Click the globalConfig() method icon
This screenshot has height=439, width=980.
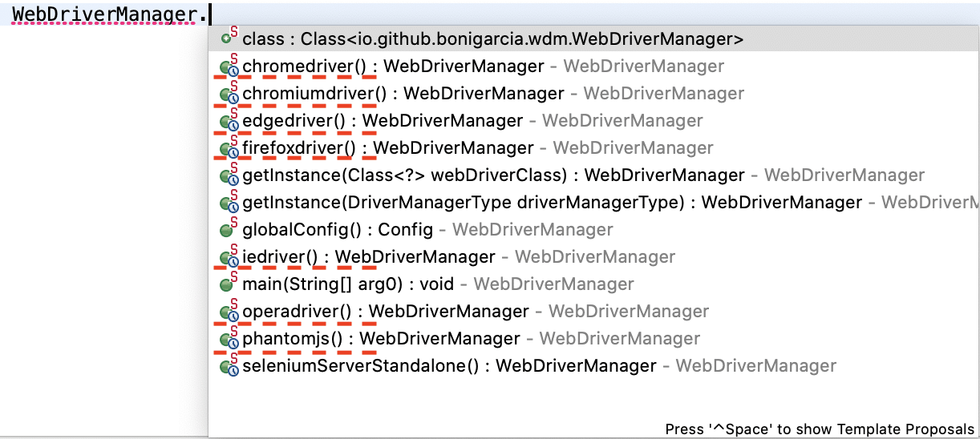[x=229, y=230]
